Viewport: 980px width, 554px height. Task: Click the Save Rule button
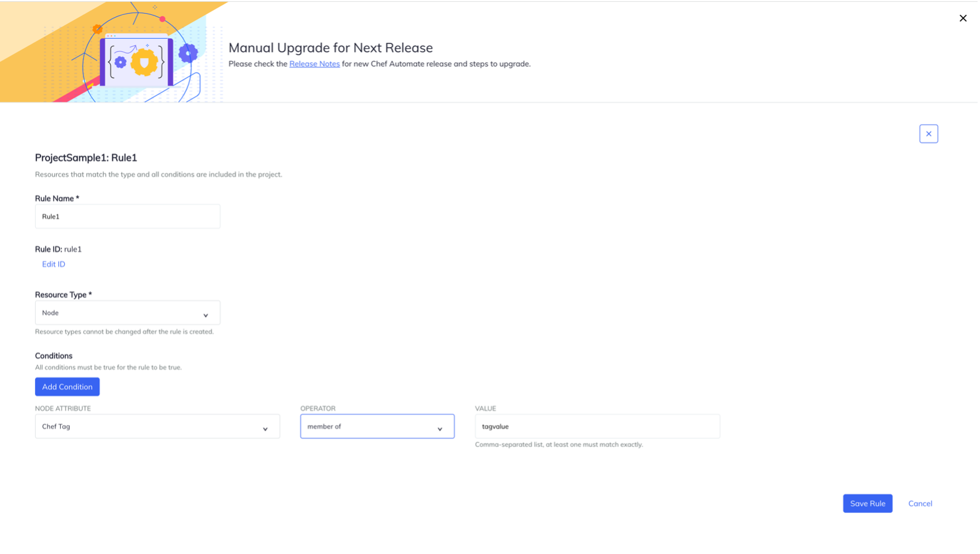pos(867,503)
